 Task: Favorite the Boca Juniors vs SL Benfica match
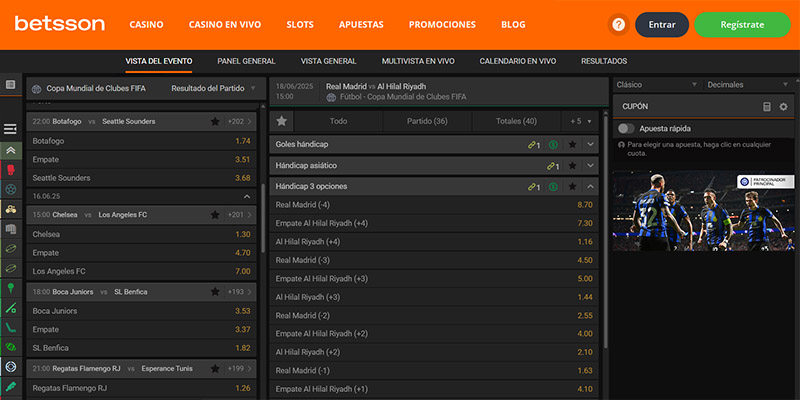tap(215, 292)
